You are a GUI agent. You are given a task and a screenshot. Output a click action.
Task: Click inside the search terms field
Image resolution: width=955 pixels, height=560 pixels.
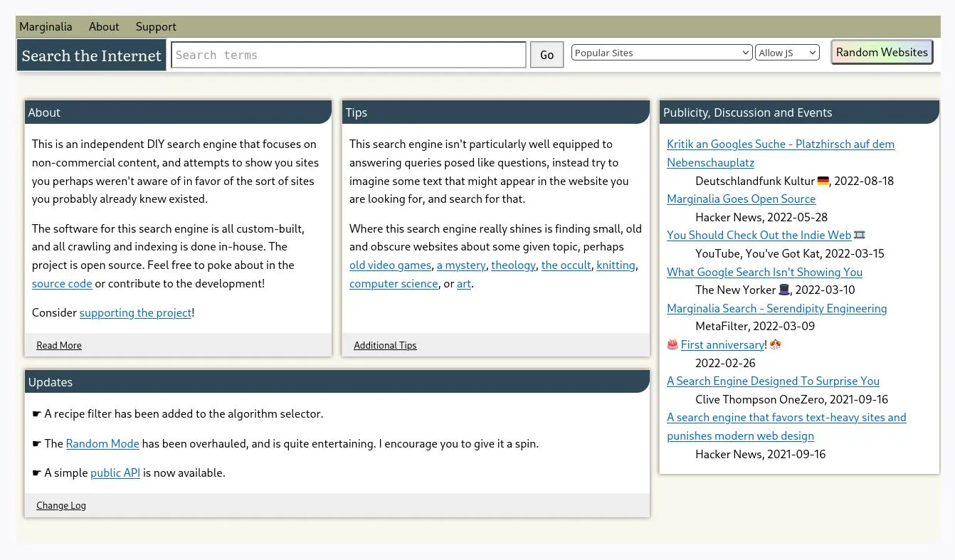click(349, 55)
